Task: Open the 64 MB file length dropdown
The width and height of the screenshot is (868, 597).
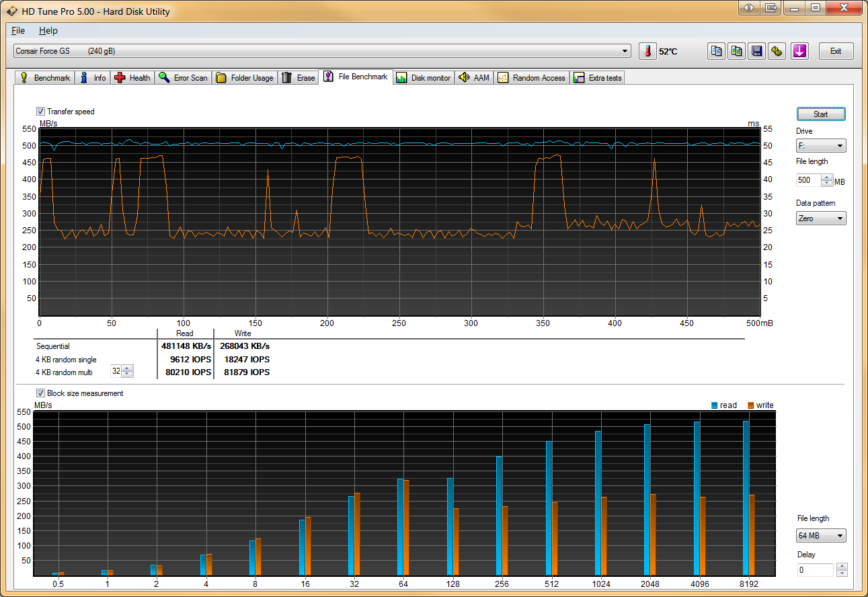Action: (821, 536)
